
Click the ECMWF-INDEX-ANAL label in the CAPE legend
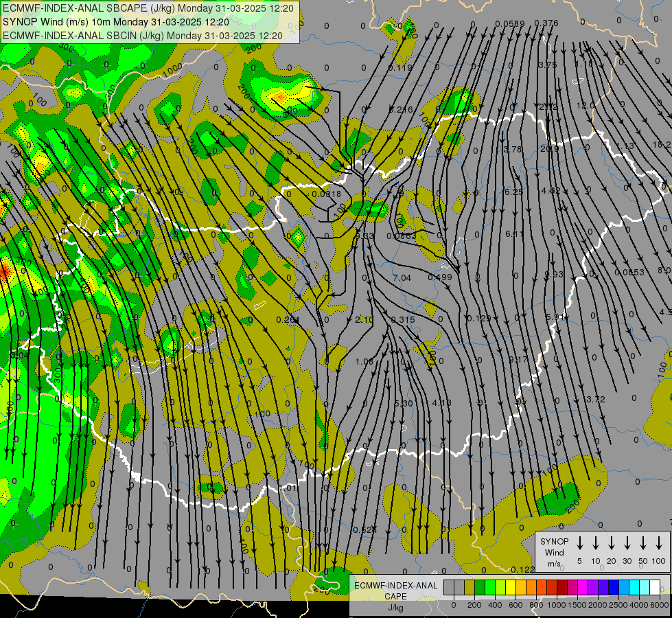pyautogui.click(x=396, y=586)
